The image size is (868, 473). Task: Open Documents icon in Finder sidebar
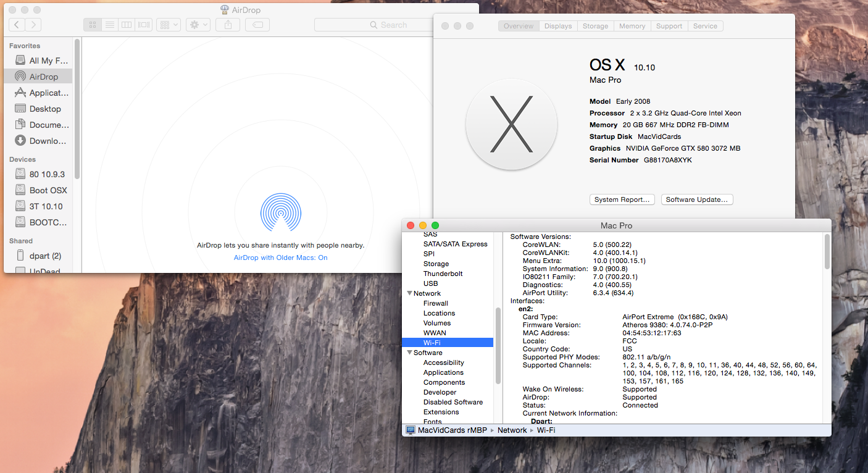20,125
